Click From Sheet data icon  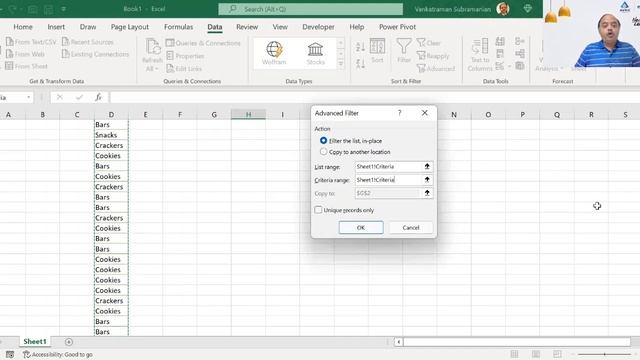click(x=9, y=66)
